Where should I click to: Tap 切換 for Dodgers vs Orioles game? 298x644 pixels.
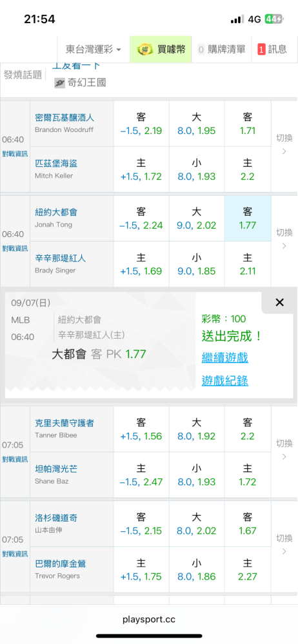tap(284, 545)
